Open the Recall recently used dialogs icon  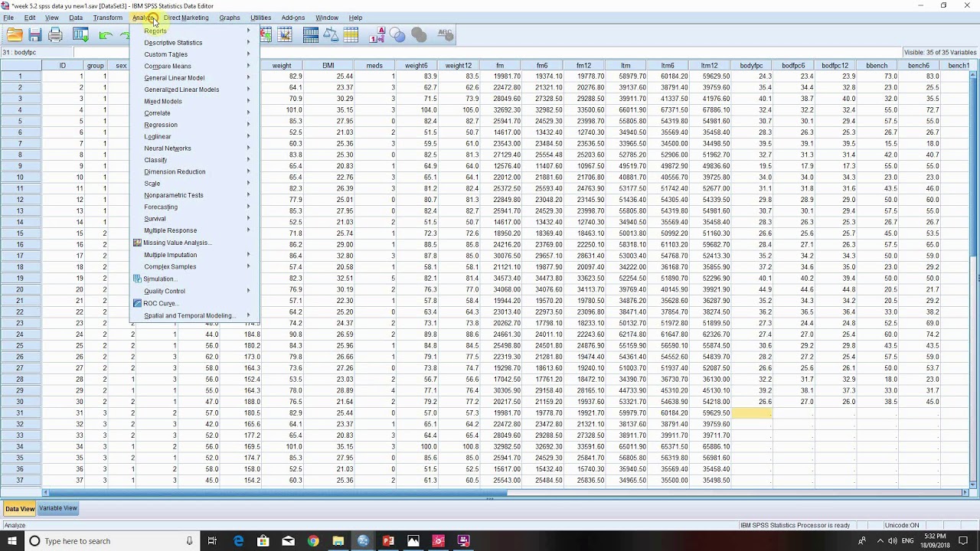[80, 34]
